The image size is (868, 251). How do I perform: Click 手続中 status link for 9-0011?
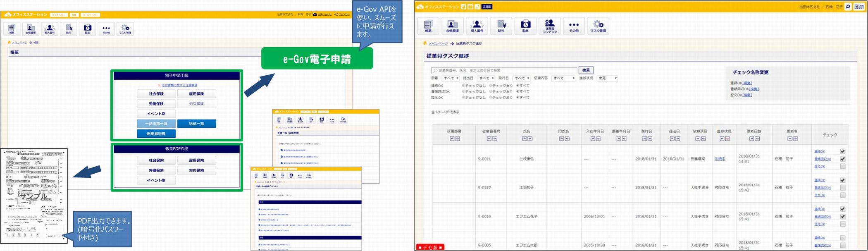coord(720,159)
